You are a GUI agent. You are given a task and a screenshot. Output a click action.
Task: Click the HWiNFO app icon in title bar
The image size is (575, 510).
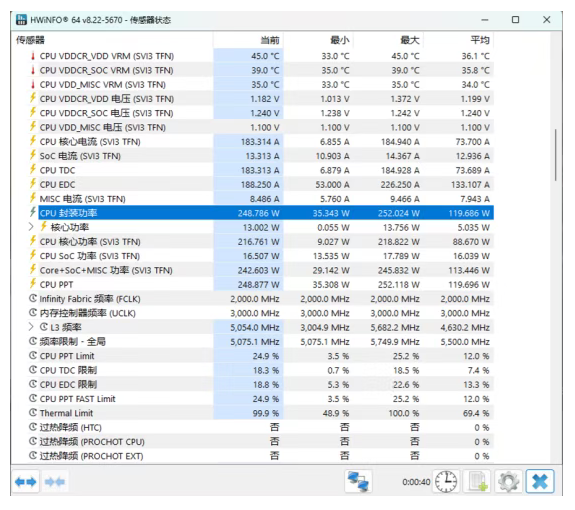point(21,19)
